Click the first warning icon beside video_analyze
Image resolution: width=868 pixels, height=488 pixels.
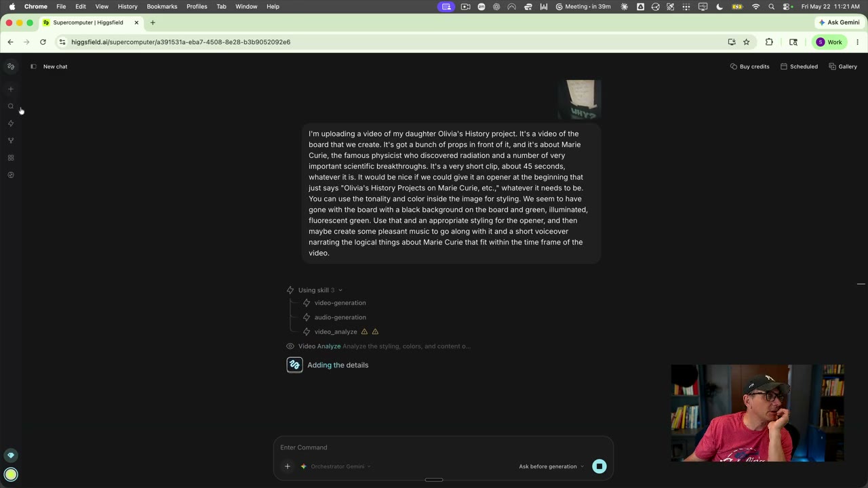tap(364, 331)
